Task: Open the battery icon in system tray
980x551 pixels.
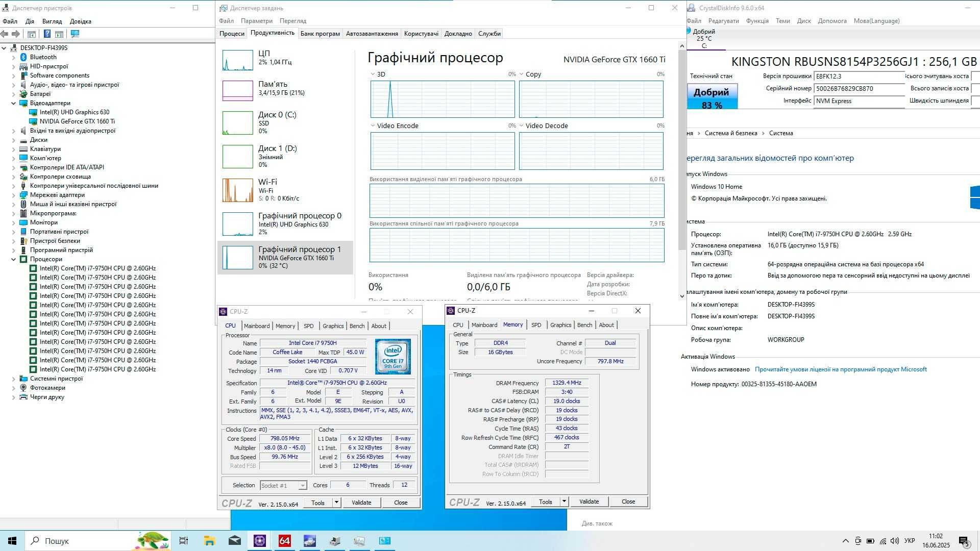Action: (x=870, y=541)
